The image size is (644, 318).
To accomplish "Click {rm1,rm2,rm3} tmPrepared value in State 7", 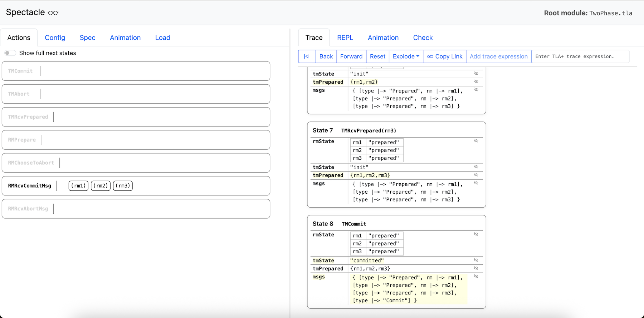I will tap(370, 175).
